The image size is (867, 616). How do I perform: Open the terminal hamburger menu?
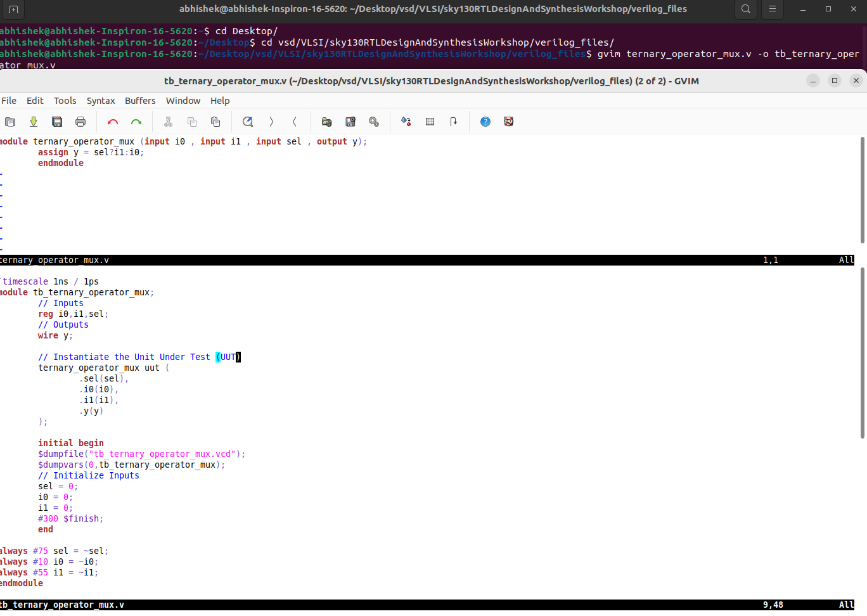772,10
